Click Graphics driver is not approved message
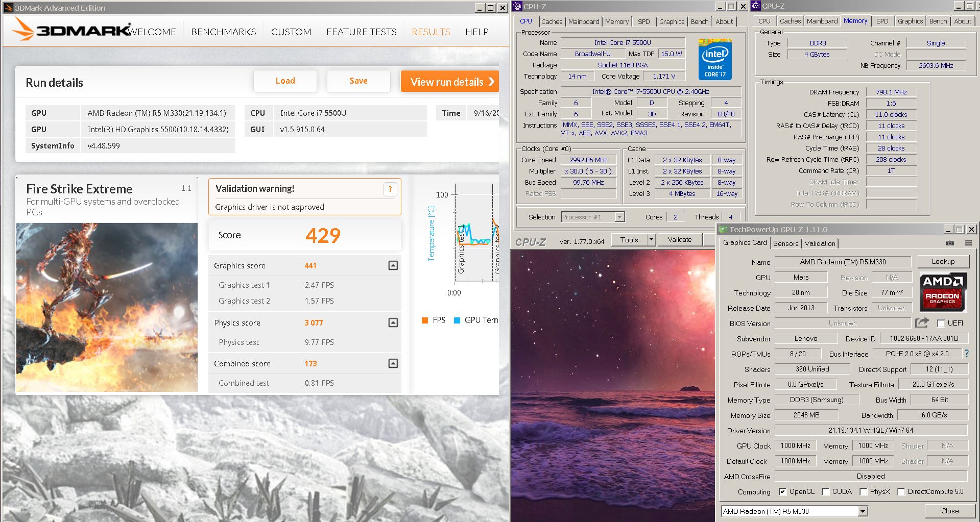The image size is (980, 522). (270, 207)
